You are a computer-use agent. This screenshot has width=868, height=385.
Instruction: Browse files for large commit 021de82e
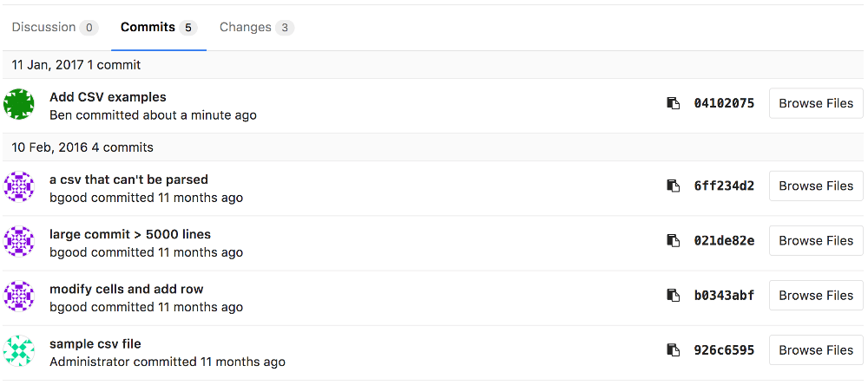tap(816, 240)
